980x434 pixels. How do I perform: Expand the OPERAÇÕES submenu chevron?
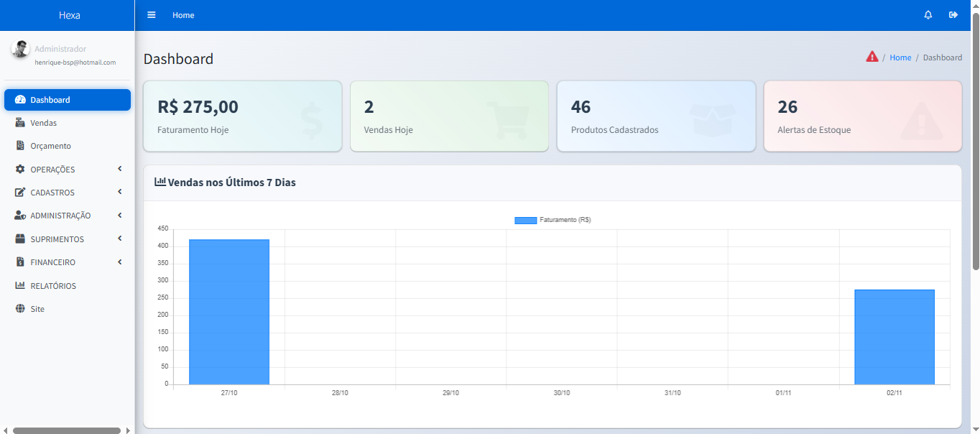pyautogui.click(x=120, y=169)
